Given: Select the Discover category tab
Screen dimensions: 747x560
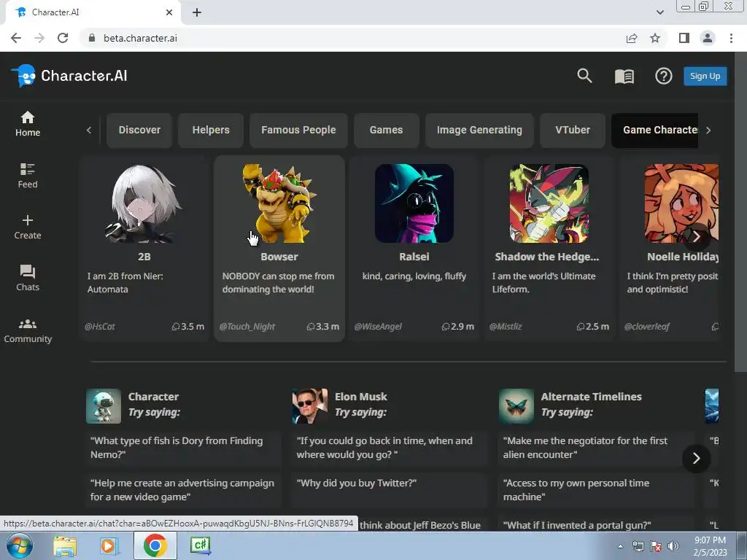Looking at the screenshot, I should click(139, 130).
